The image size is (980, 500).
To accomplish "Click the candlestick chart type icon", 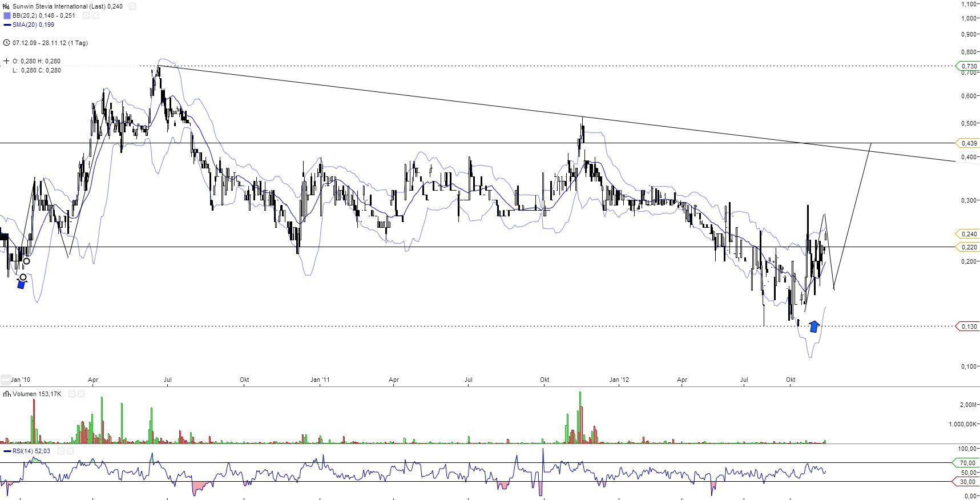I will tap(6, 6).
